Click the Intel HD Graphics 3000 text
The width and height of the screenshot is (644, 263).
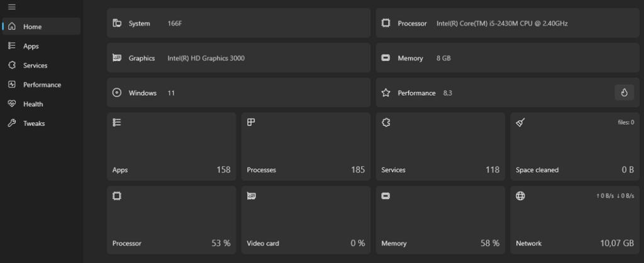click(x=206, y=58)
